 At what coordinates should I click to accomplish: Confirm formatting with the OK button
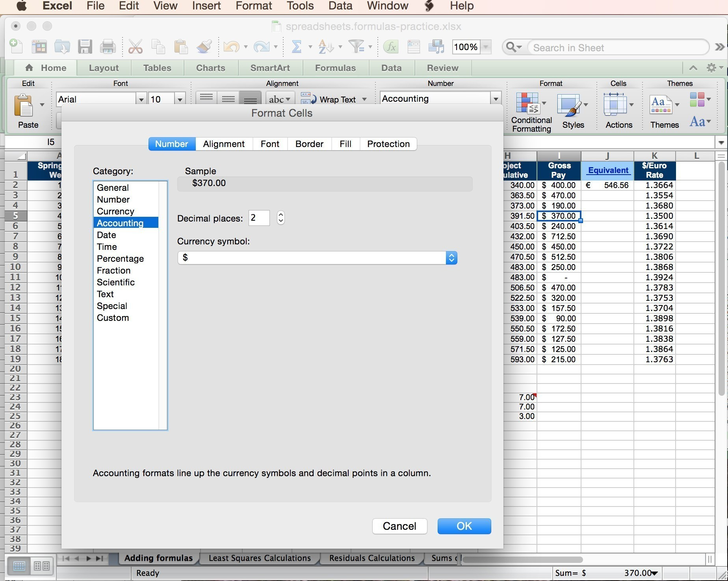point(464,526)
